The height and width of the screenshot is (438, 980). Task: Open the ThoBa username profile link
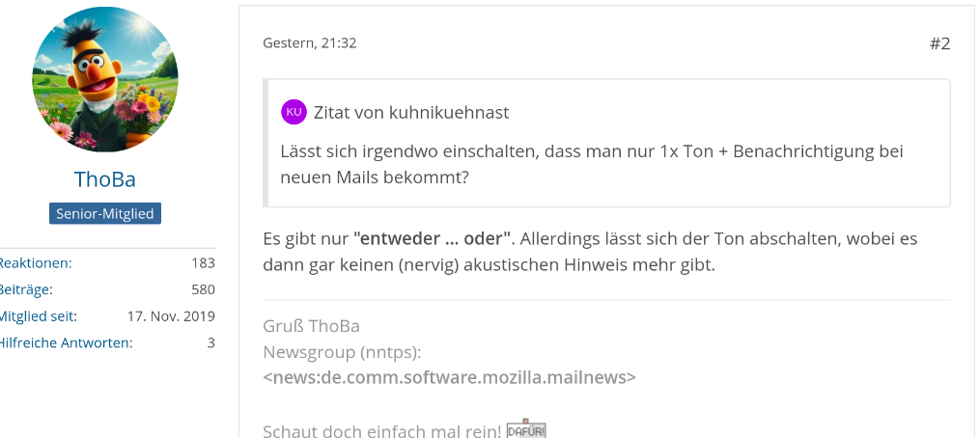[105, 179]
